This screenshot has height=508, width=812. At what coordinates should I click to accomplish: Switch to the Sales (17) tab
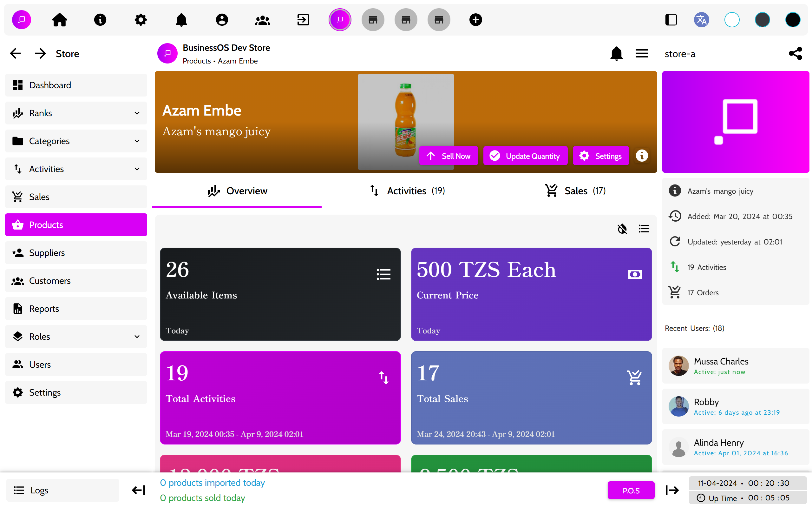point(575,191)
